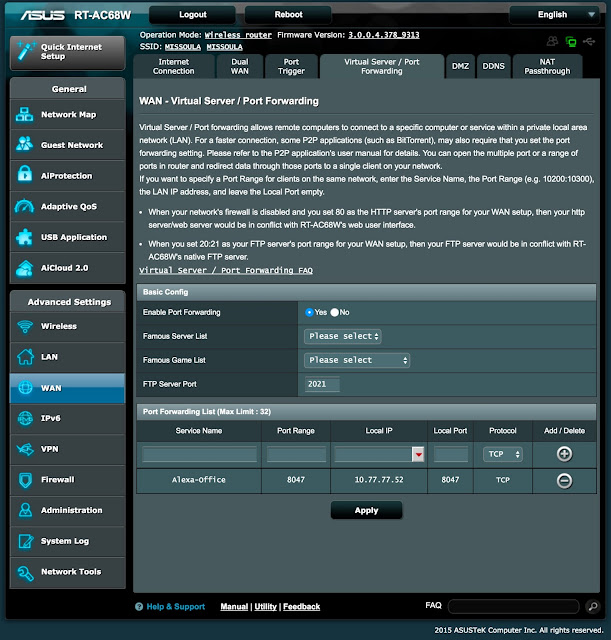
Task: Open the Wireless router operation mode link
Action: click(238, 35)
